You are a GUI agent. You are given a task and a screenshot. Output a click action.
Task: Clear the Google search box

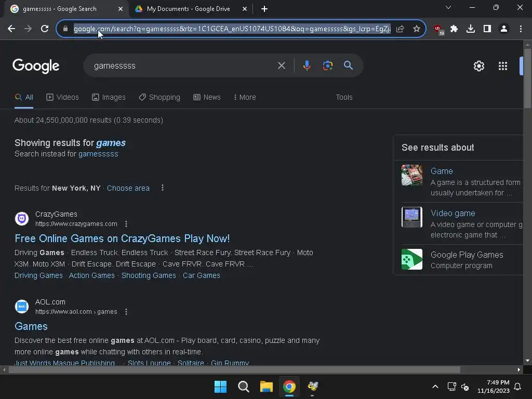(x=281, y=65)
